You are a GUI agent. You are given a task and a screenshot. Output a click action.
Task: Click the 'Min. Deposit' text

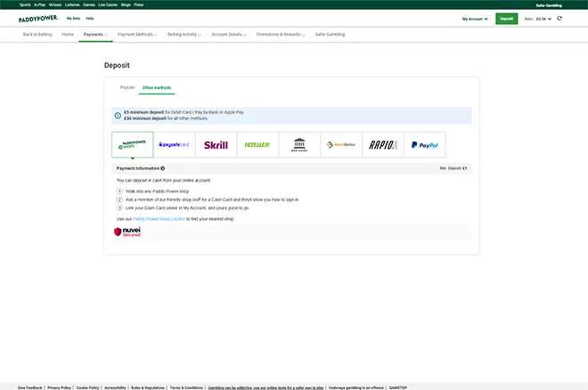(453, 168)
